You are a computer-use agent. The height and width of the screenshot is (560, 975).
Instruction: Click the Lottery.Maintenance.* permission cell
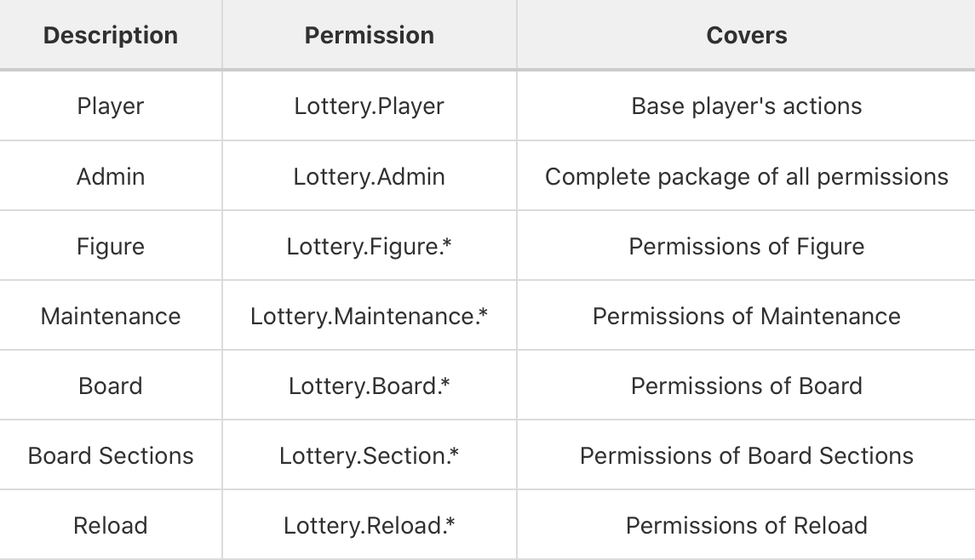(x=370, y=316)
